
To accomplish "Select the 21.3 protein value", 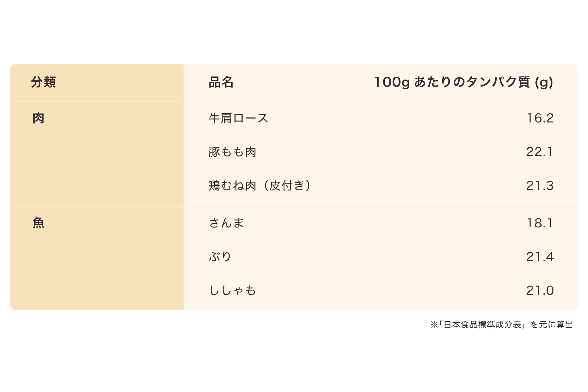I will (x=540, y=186).
